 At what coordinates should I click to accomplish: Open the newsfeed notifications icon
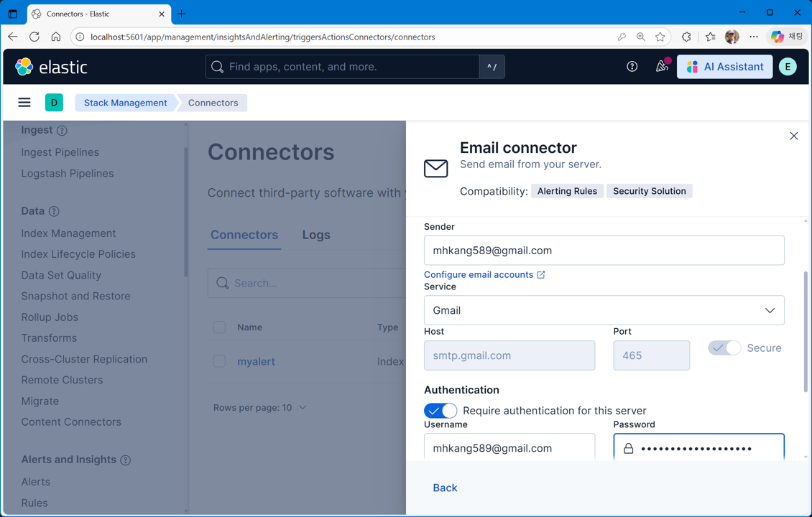point(661,67)
